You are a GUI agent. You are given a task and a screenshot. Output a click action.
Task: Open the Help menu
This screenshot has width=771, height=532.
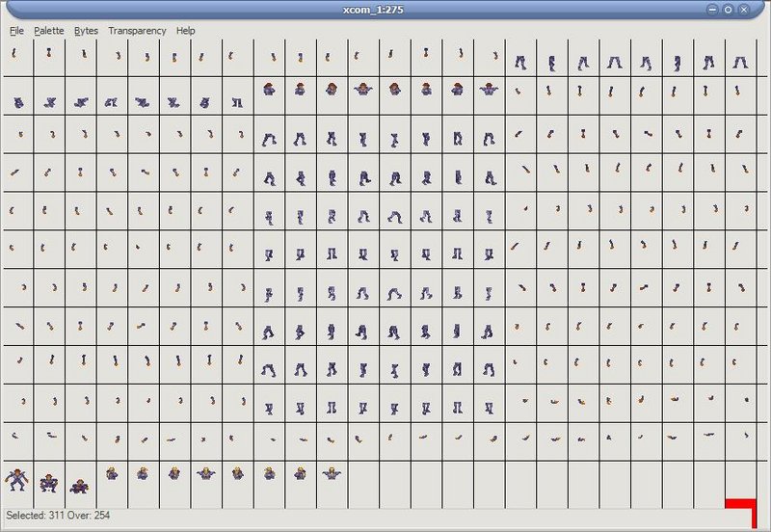point(185,31)
